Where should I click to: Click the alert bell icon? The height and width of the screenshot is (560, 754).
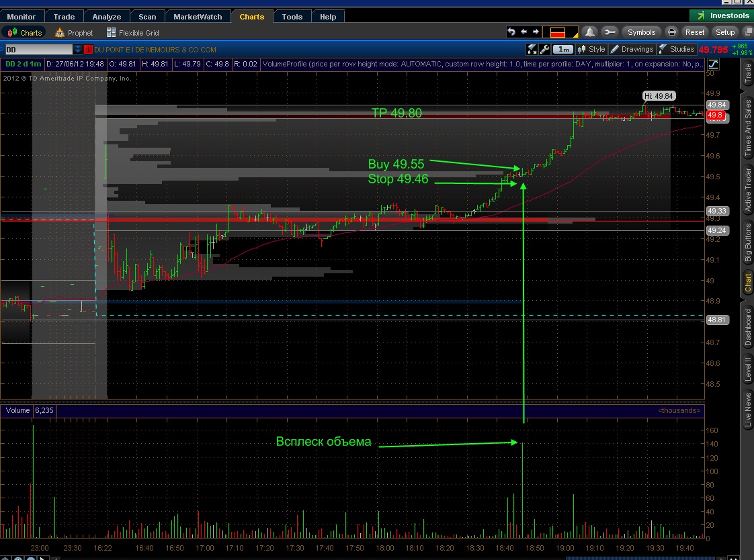pos(589,32)
